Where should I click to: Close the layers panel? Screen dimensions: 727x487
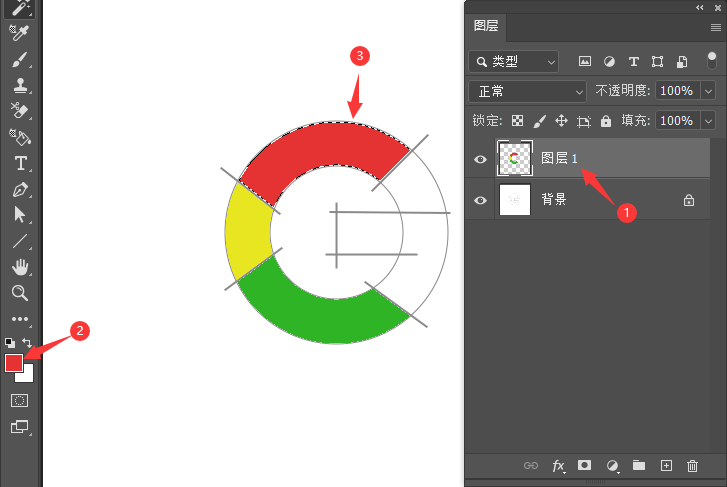(718, 7)
